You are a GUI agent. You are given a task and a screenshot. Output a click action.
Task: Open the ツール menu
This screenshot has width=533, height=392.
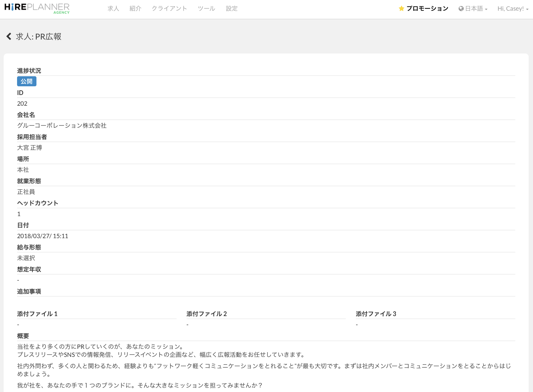[x=206, y=9]
